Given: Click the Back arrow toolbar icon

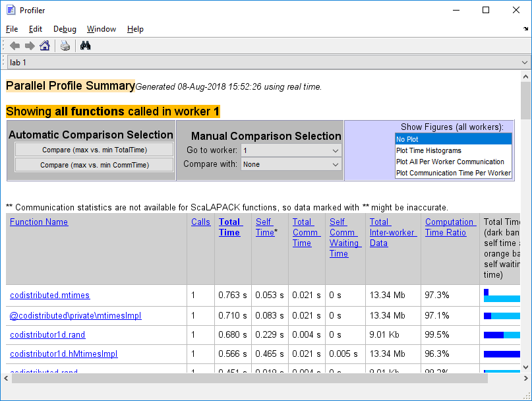Looking at the screenshot, I should 15,46.
